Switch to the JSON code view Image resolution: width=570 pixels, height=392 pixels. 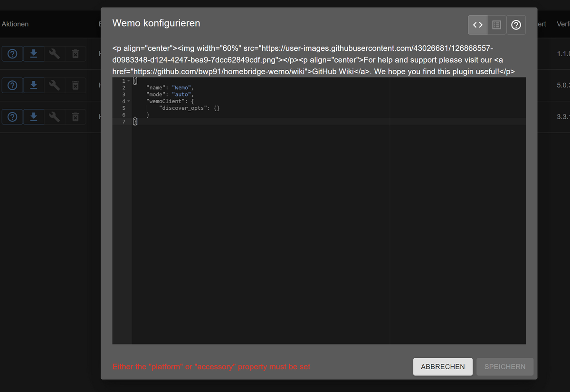[478, 25]
